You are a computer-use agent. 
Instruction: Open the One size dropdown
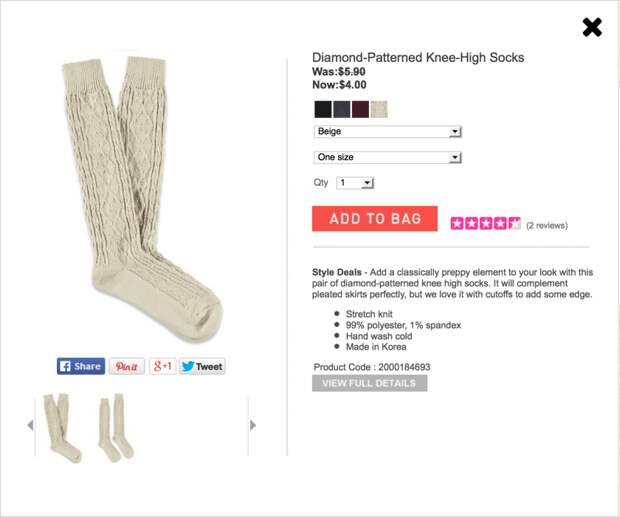click(x=388, y=157)
